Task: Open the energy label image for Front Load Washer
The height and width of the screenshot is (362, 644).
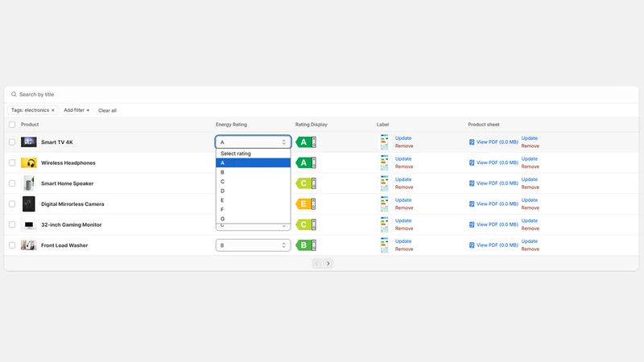Action: (384, 245)
